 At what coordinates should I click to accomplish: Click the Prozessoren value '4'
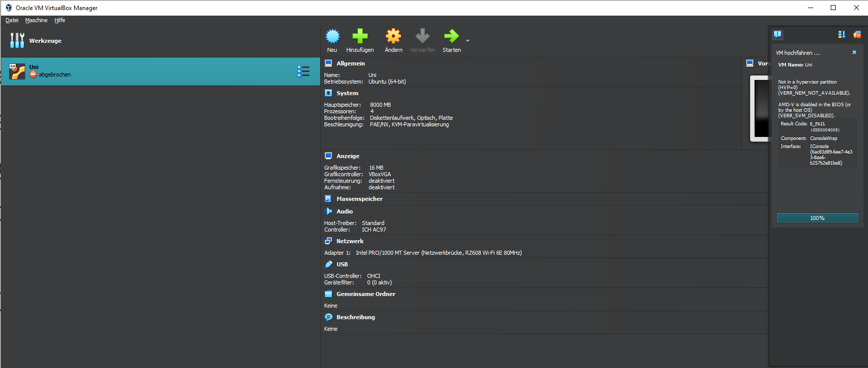372,111
